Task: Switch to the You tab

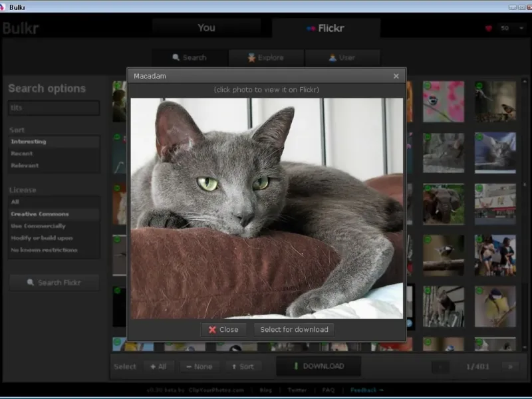Action: pyautogui.click(x=206, y=28)
